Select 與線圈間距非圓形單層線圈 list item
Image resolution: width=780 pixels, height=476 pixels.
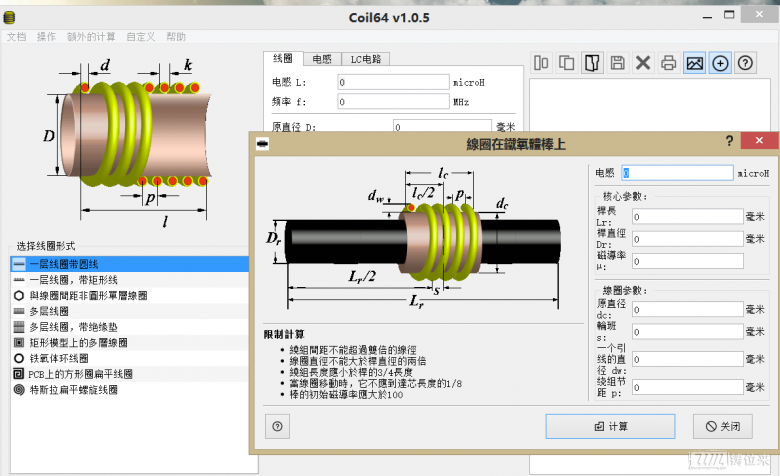pyautogui.click(x=129, y=295)
